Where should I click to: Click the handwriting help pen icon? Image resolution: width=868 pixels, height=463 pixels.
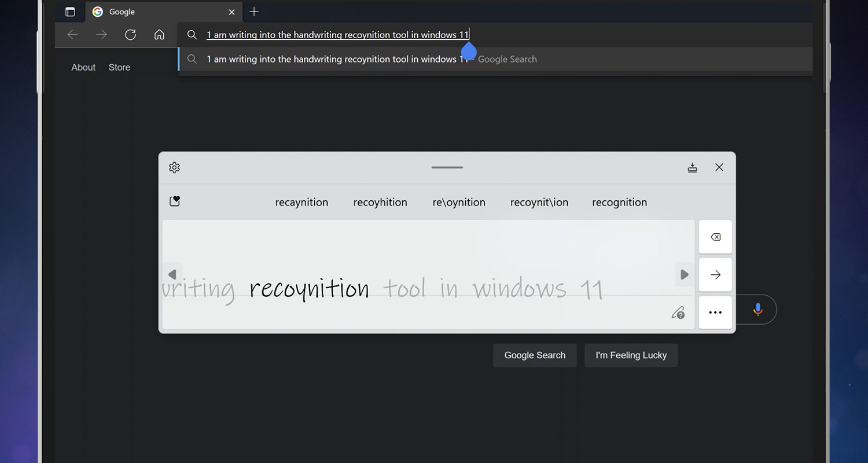point(678,313)
